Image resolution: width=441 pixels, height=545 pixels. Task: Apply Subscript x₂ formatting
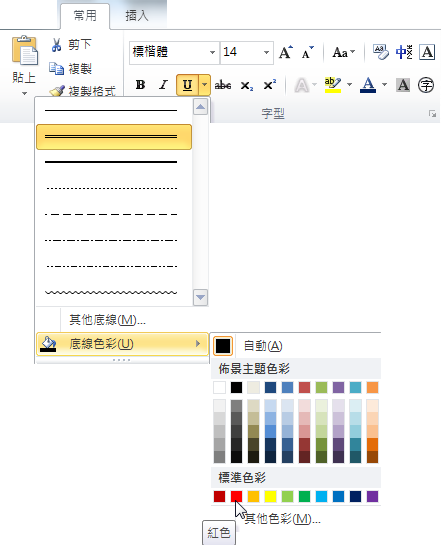tap(246, 85)
